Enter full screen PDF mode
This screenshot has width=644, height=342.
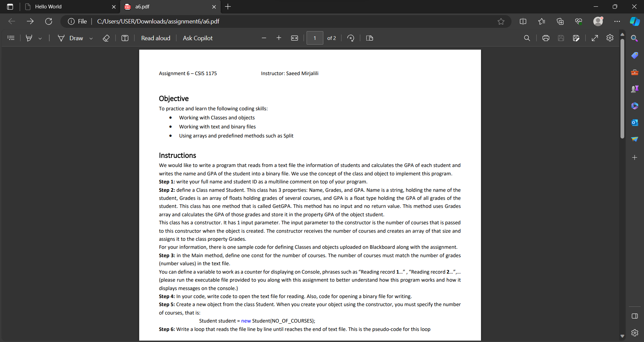click(x=595, y=38)
